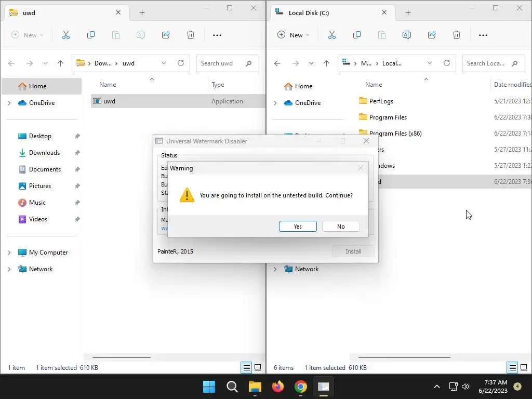
Task: Open address history dropdown in Local Disk window
Action: (x=430, y=63)
